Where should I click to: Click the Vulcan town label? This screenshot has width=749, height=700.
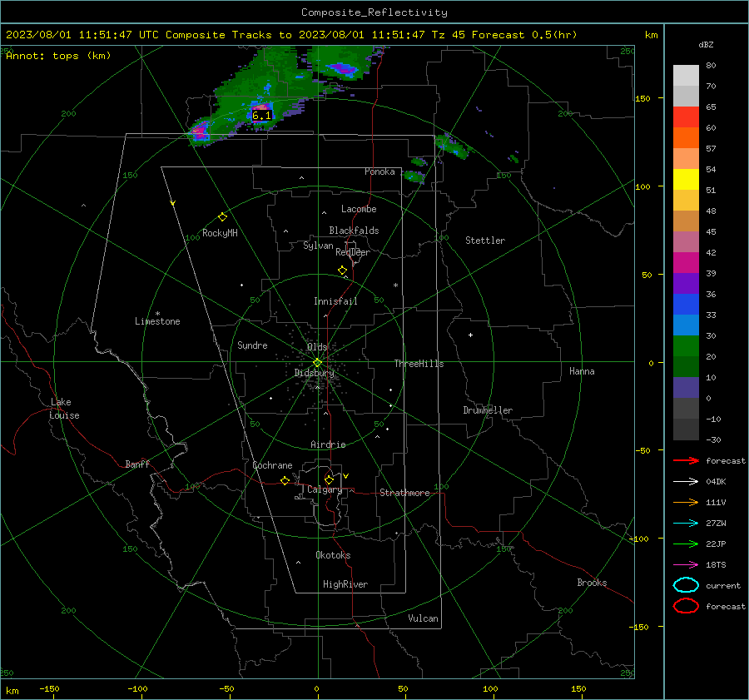click(x=423, y=618)
